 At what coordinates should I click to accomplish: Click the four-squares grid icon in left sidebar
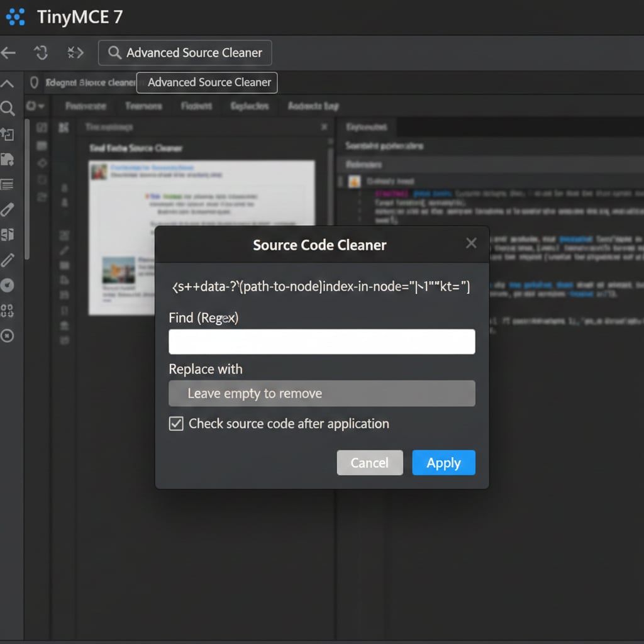8,310
